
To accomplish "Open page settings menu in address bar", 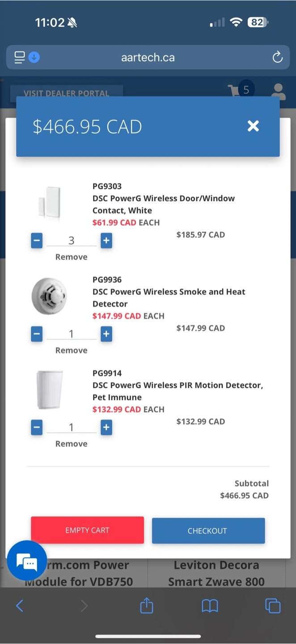I will coord(20,58).
